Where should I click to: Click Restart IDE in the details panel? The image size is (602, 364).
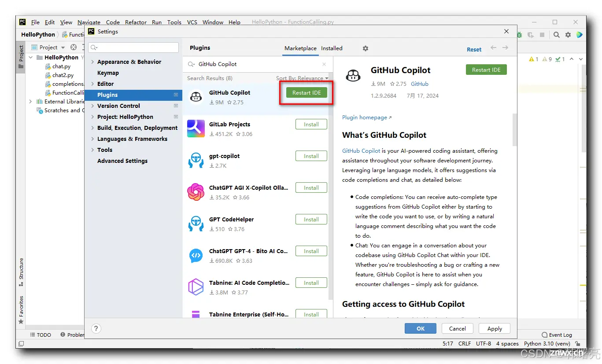(x=486, y=70)
